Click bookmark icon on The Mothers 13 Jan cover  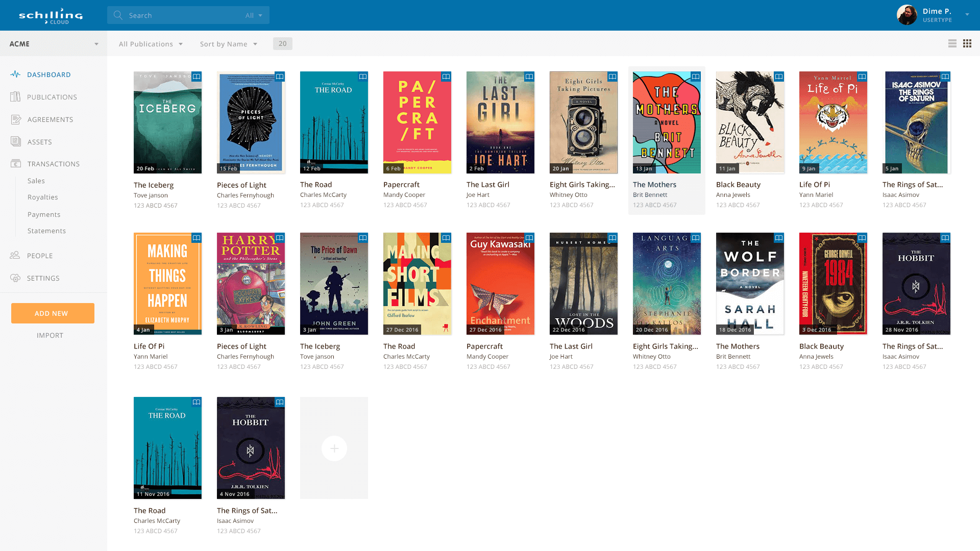pos(696,77)
